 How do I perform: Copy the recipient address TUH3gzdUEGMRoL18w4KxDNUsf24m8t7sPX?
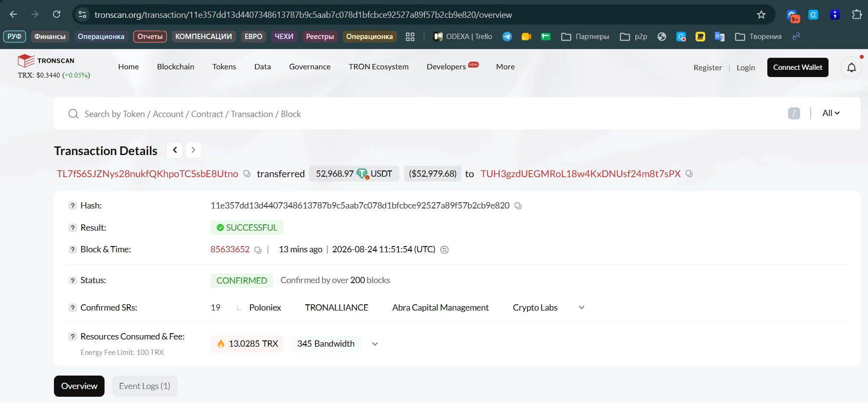pyautogui.click(x=689, y=174)
